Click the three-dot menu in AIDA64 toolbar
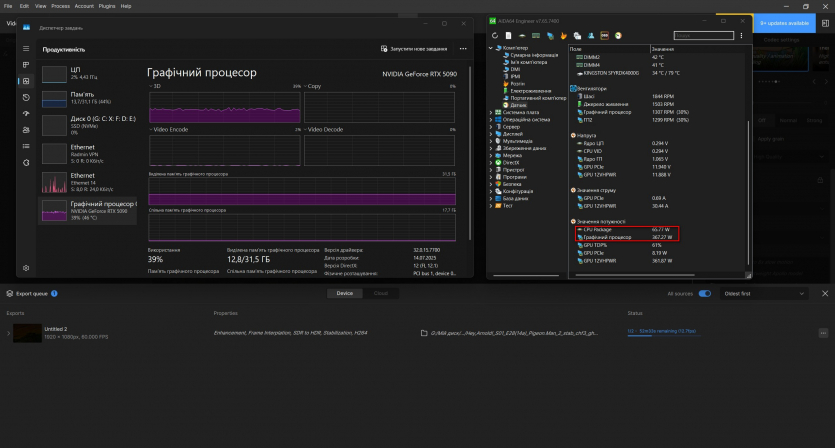The image size is (835, 448). coord(742,35)
